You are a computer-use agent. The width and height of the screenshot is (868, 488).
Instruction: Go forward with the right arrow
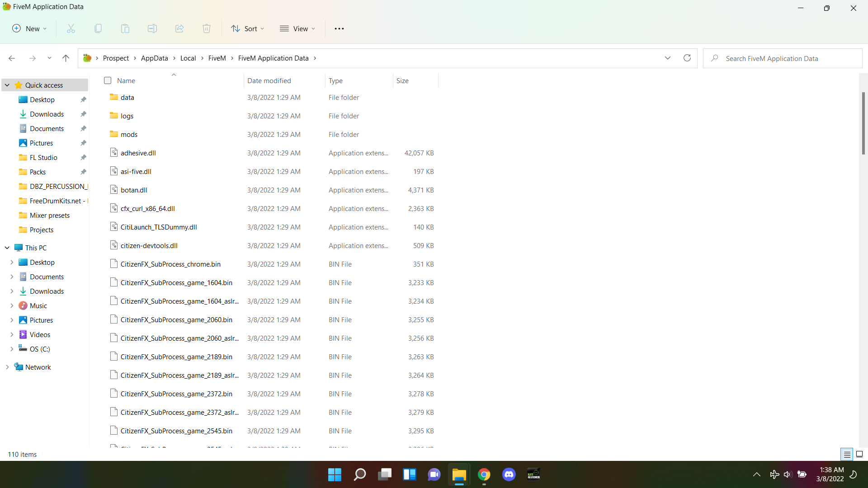point(33,58)
